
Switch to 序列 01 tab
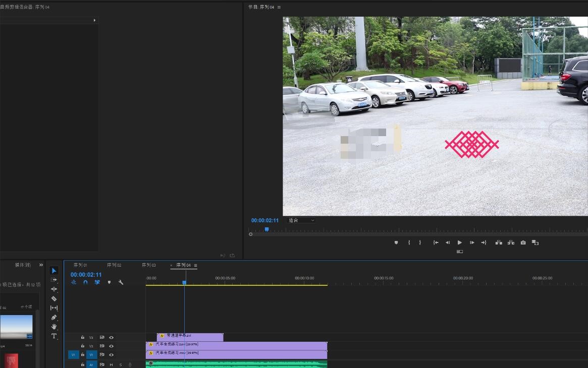tap(80, 265)
